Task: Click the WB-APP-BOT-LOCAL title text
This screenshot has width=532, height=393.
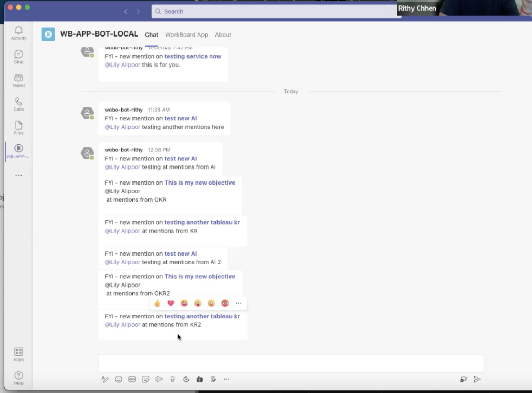Action: tap(99, 34)
